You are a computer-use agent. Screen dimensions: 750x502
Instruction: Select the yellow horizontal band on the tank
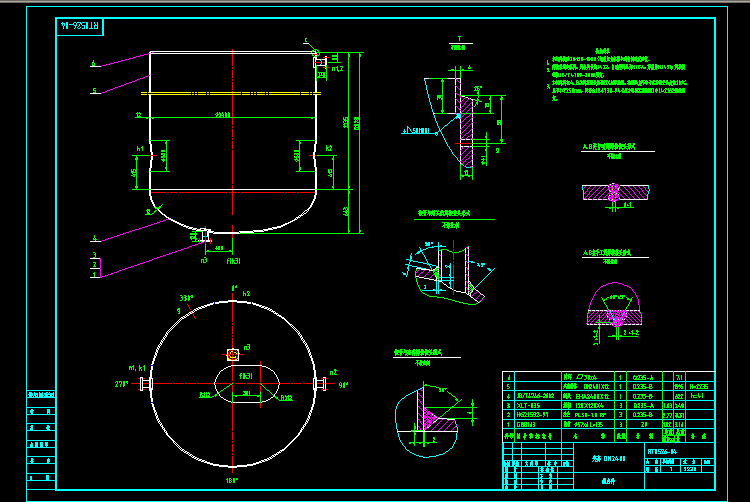tap(232, 93)
